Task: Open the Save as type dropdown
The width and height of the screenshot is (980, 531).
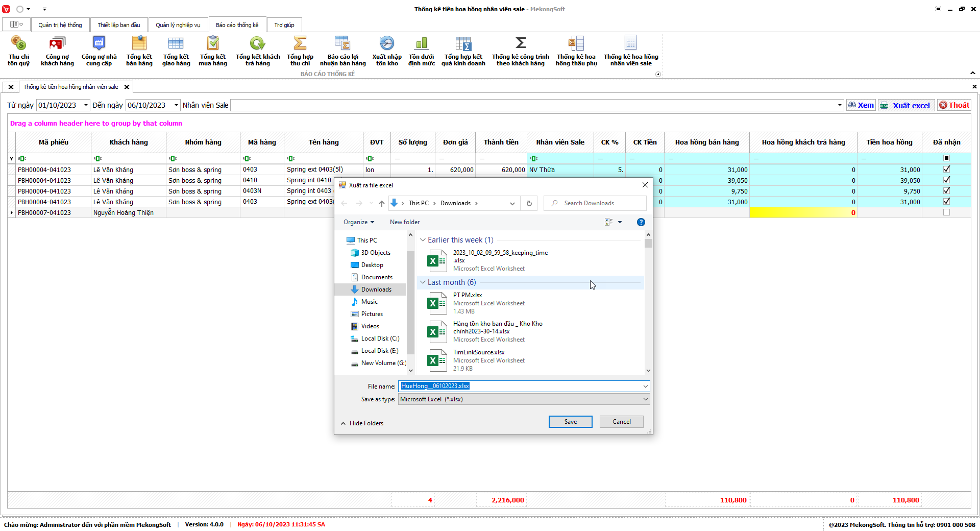Action: 646,399
